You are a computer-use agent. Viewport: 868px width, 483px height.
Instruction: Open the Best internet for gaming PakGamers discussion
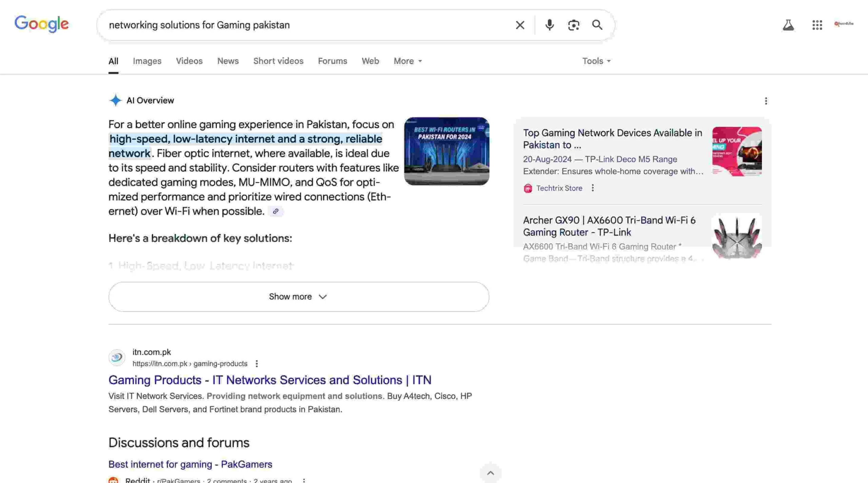(190, 464)
